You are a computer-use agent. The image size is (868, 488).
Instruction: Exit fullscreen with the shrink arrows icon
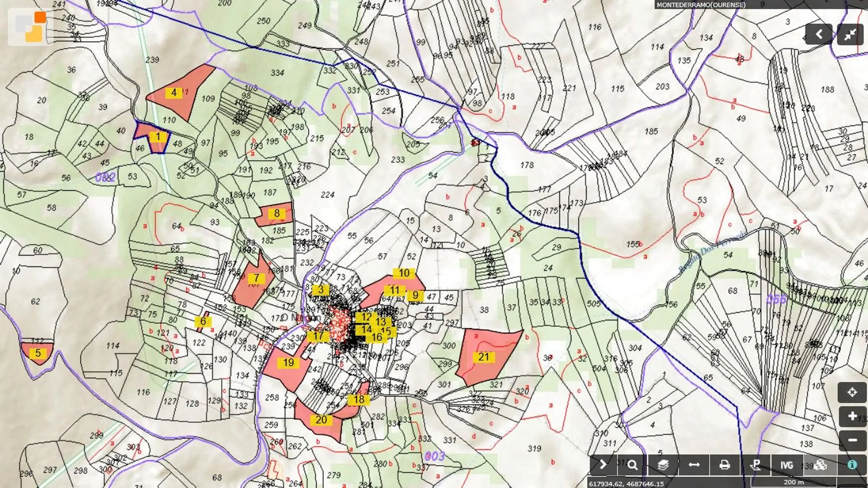point(850,34)
